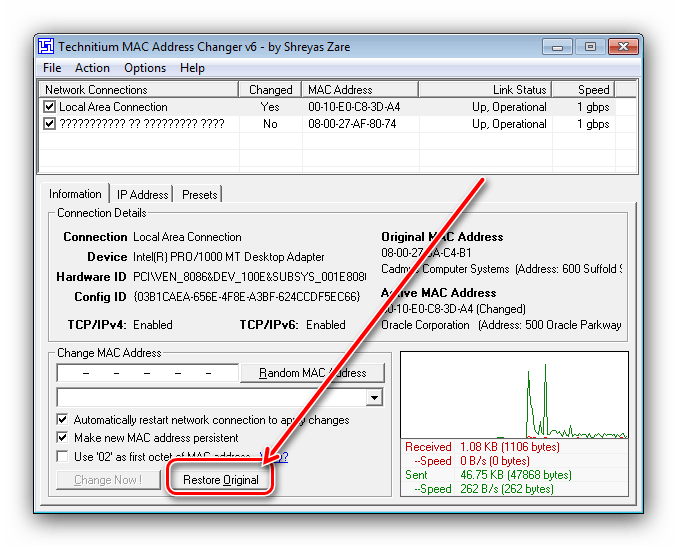The image size is (677, 547).
Task: Click the Random MAC Address button
Action: [312, 373]
